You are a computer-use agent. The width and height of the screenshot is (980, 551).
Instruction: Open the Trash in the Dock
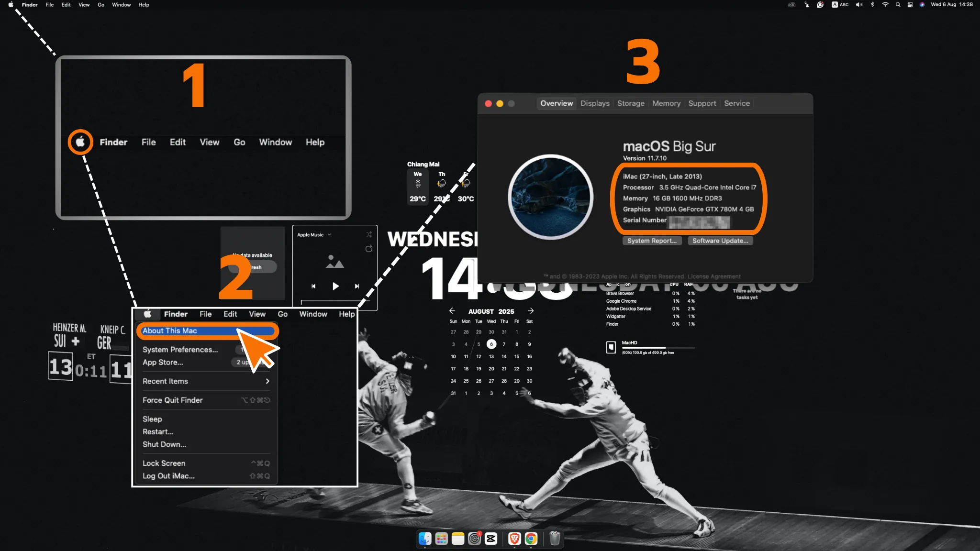pos(555,539)
